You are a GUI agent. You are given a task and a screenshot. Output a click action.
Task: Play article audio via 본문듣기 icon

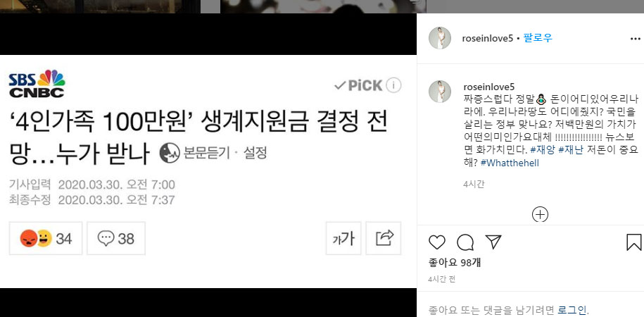[x=170, y=153]
